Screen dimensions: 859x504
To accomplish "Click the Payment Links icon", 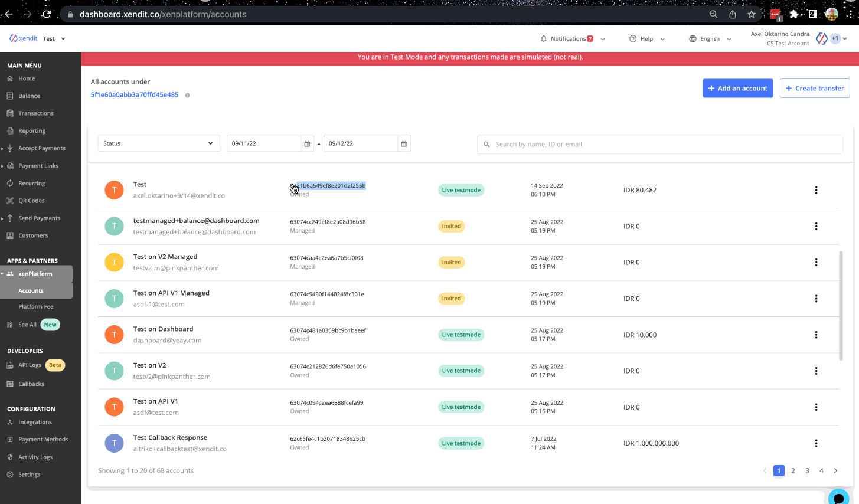I will pyautogui.click(x=10, y=166).
